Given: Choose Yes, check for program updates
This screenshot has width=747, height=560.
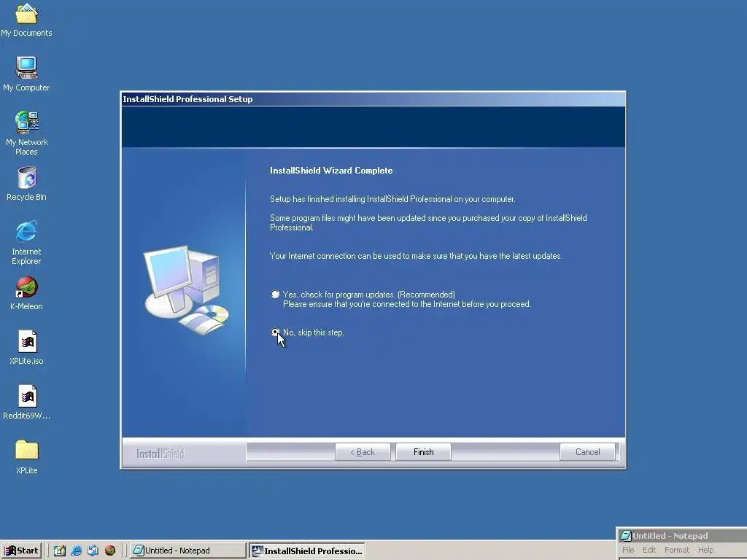Looking at the screenshot, I should pos(275,295).
